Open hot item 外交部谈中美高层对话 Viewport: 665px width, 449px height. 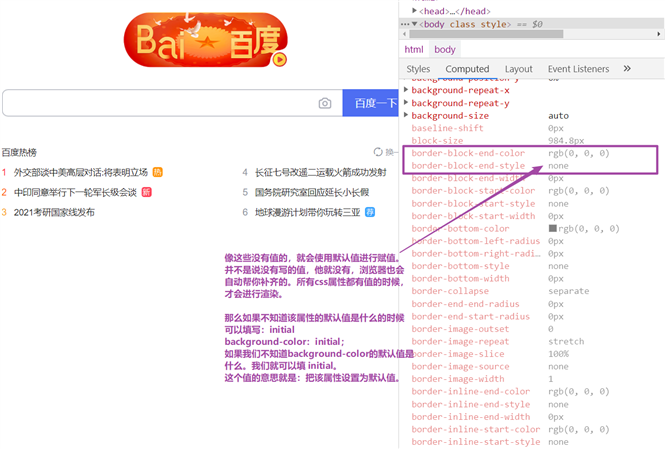pyautogui.click(x=81, y=172)
